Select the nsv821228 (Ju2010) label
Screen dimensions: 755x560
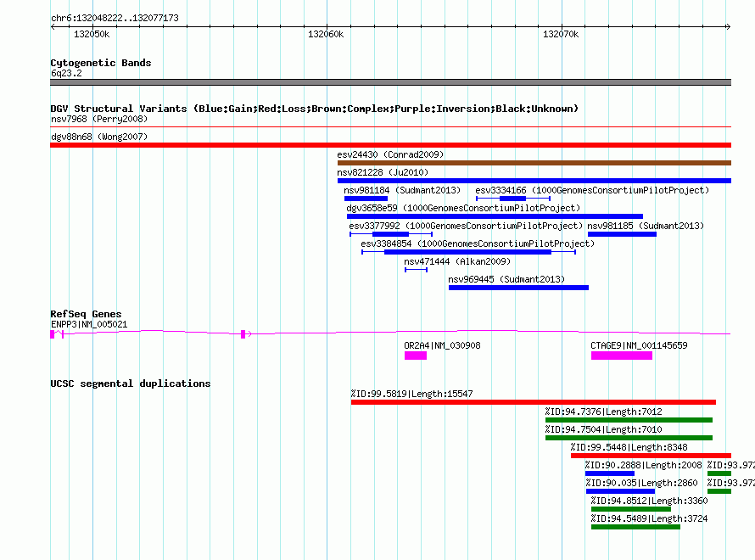point(383,172)
